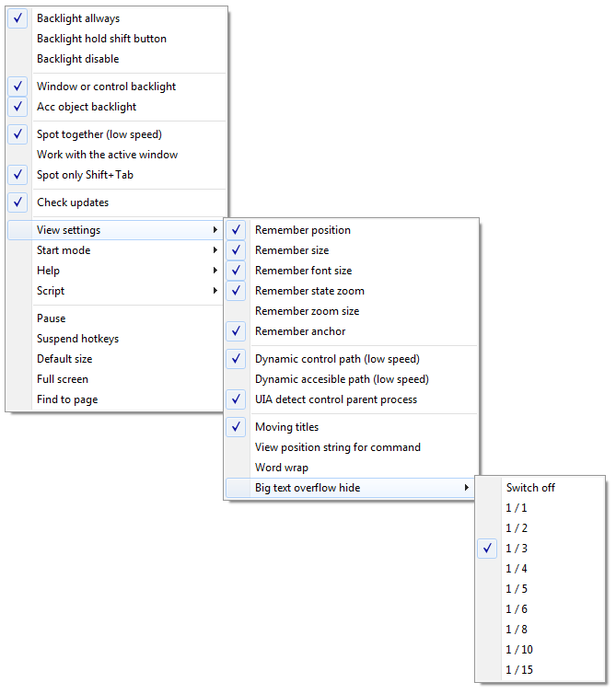Screen dimensions: 616x694
Task: Expand the View settings submenu
Action: [117, 230]
